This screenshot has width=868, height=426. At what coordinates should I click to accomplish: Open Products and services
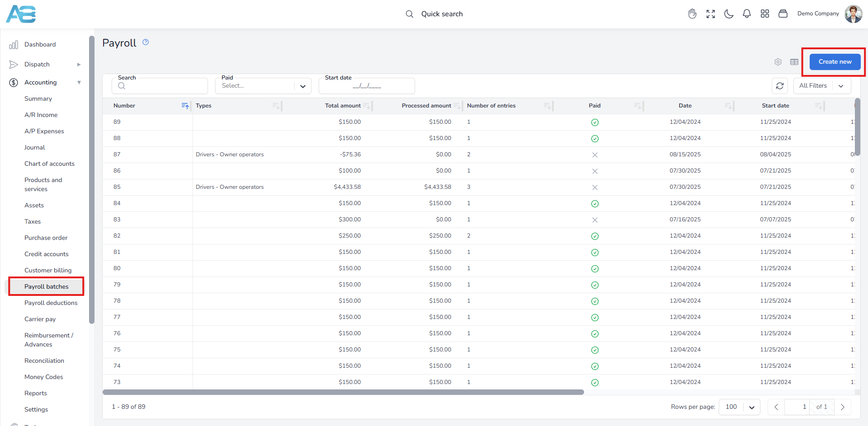[x=43, y=185]
